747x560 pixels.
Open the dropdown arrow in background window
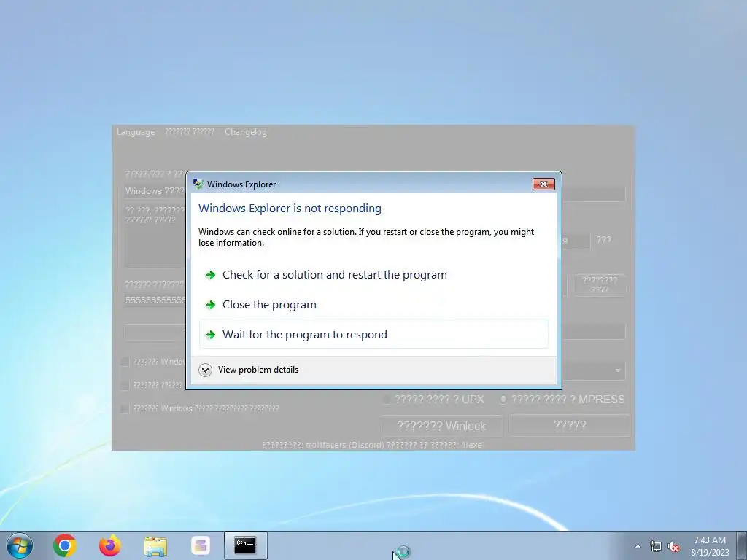(618, 370)
